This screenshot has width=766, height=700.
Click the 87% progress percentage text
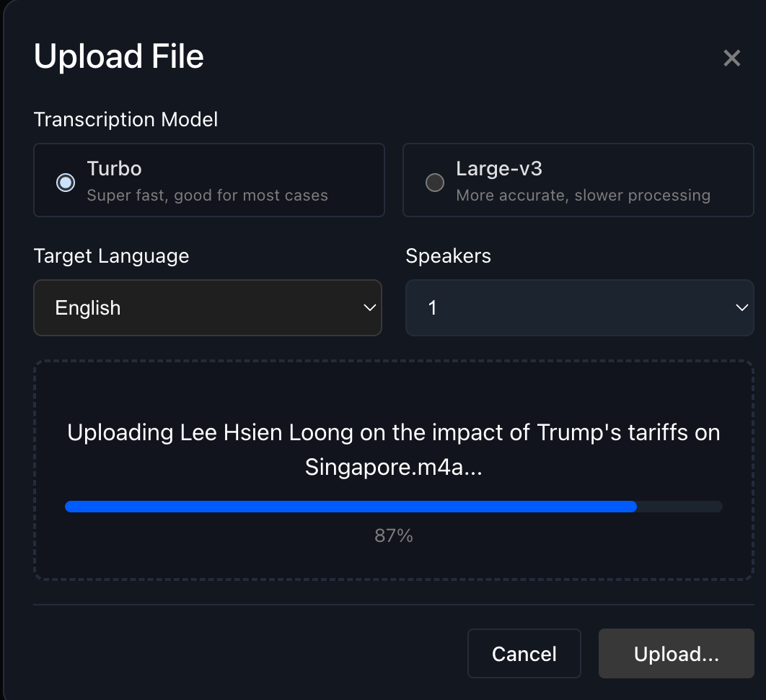point(394,535)
